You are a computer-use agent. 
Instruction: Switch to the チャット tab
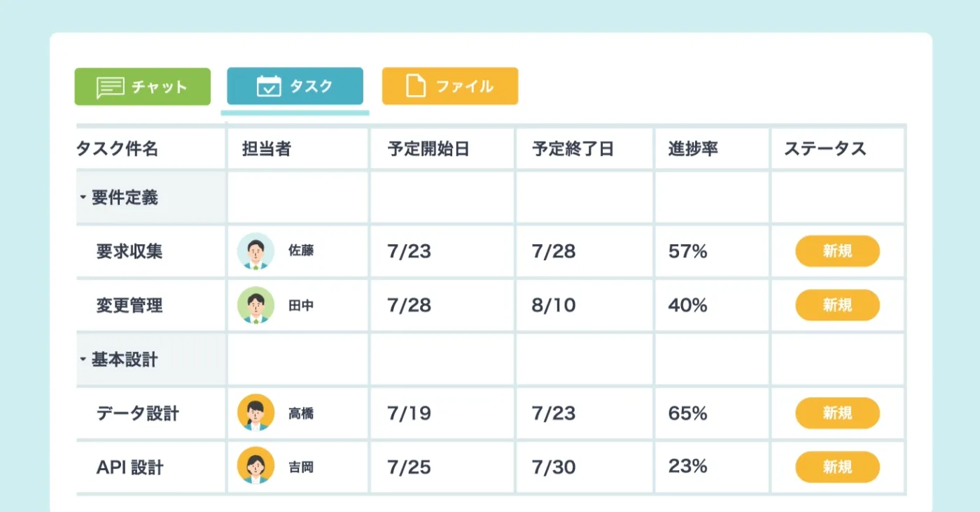pyautogui.click(x=142, y=87)
